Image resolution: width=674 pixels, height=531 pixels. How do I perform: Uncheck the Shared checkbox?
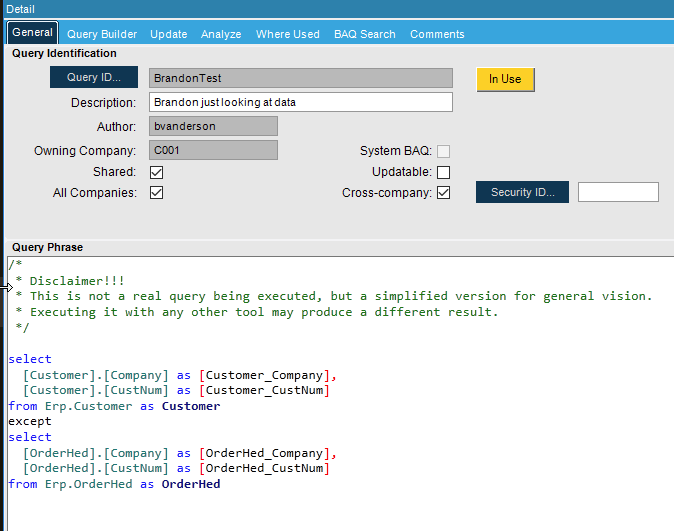tap(156, 172)
